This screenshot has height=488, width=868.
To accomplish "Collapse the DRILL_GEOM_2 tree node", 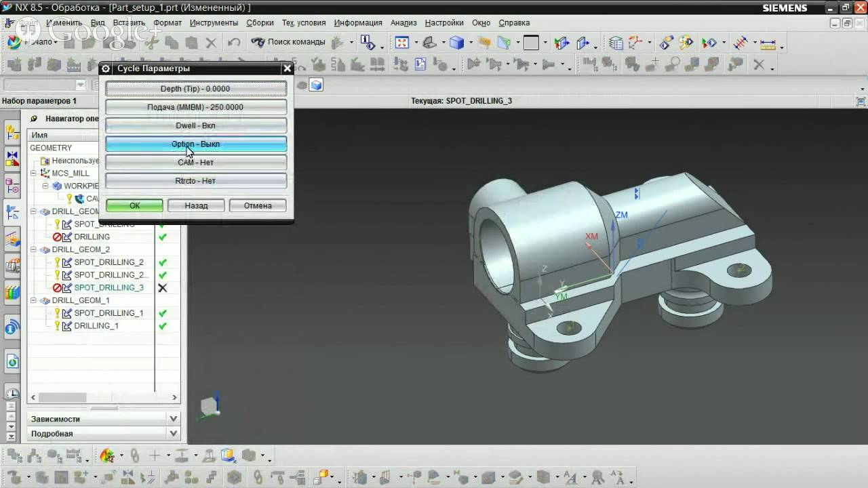I will pyautogui.click(x=34, y=249).
